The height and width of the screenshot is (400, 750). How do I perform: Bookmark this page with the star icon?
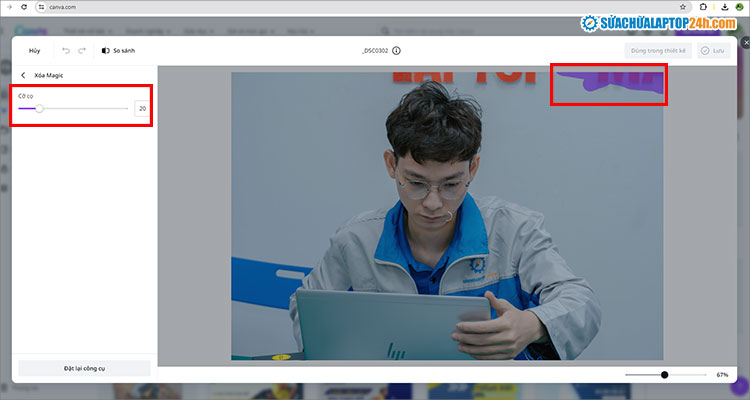(x=683, y=7)
